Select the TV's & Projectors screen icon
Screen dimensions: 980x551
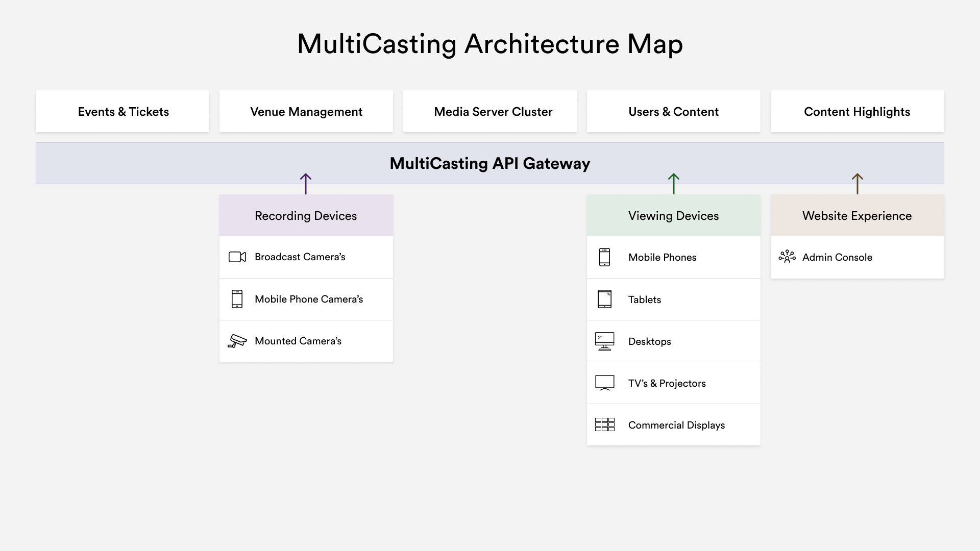tap(604, 383)
